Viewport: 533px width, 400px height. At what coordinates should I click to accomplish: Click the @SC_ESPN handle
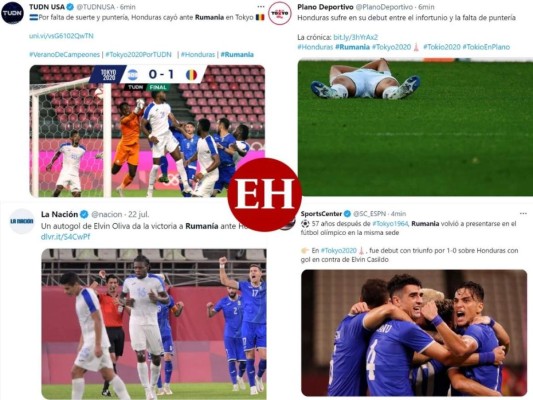coord(369,214)
